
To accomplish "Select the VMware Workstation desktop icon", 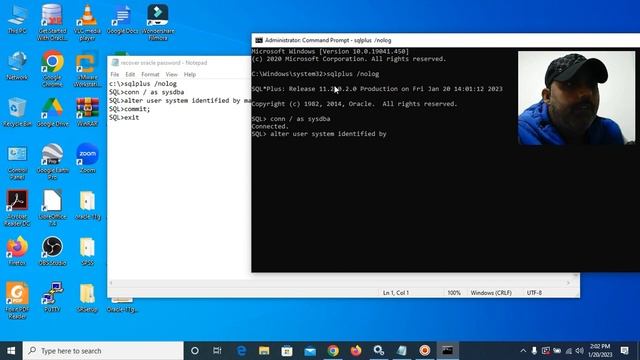I will (x=87, y=69).
